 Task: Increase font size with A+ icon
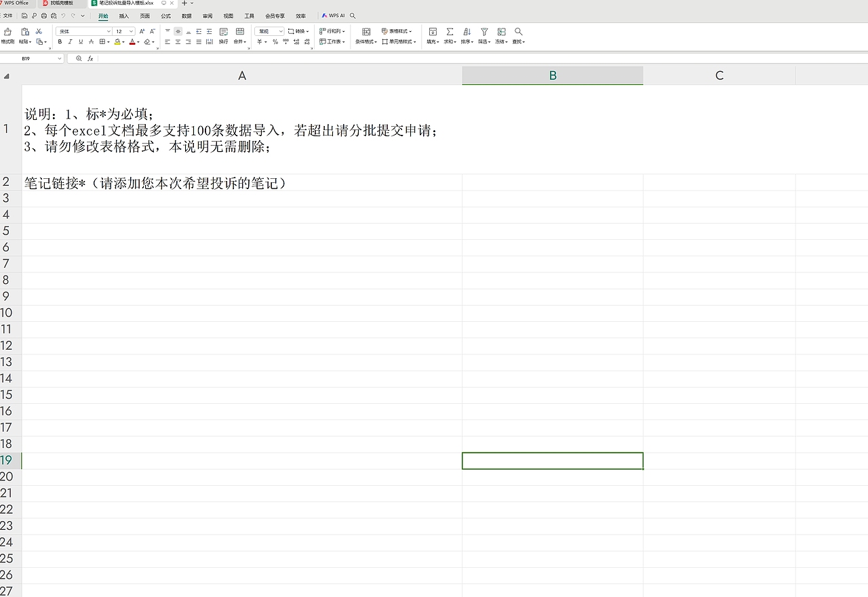(x=142, y=31)
